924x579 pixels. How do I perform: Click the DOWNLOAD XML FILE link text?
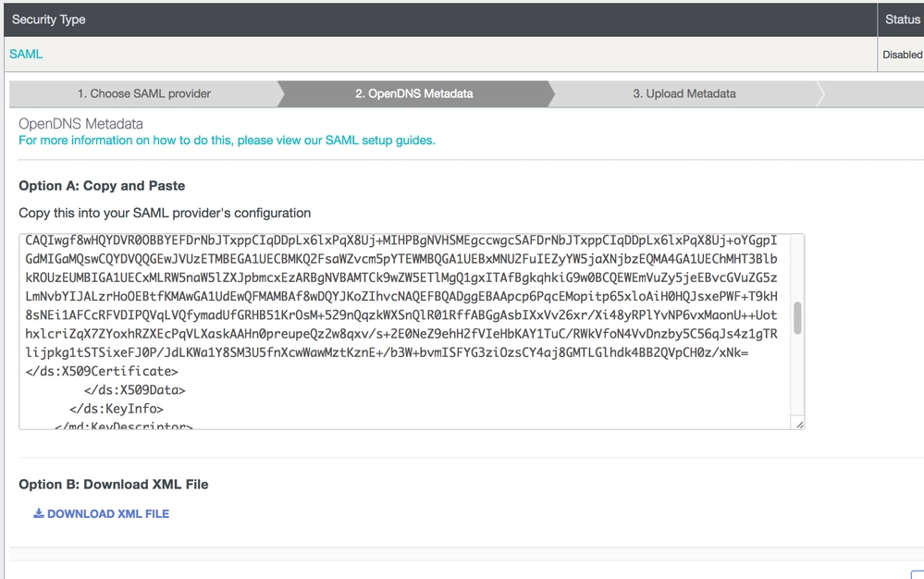click(x=108, y=513)
